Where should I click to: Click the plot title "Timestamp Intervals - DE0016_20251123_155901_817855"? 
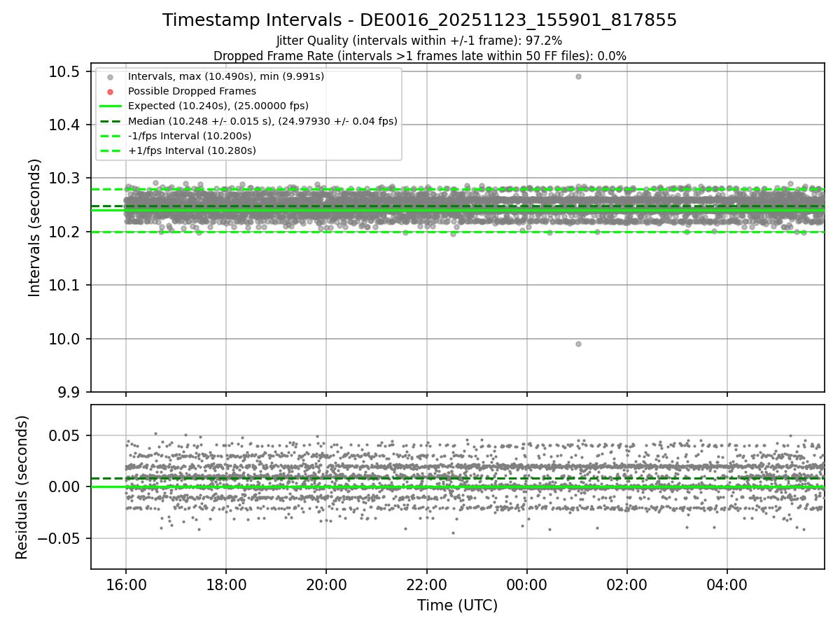(x=419, y=20)
